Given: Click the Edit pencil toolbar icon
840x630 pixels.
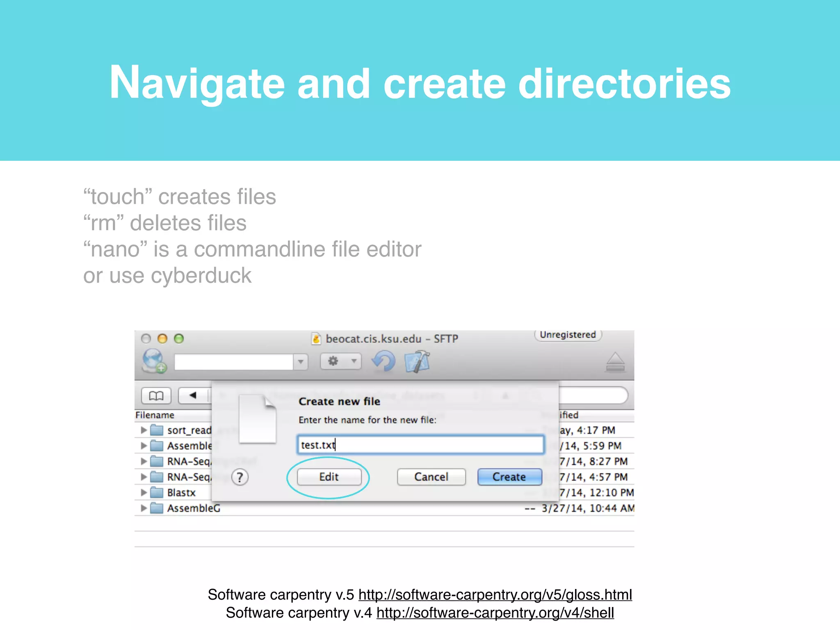Looking at the screenshot, I should click(418, 361).
